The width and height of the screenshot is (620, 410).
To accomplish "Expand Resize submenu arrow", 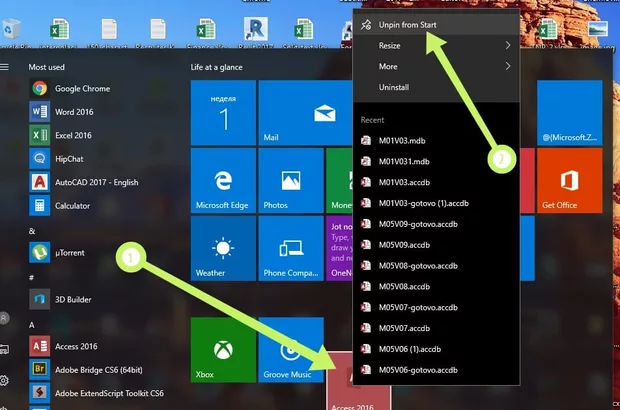I will (x=508, y=46).
